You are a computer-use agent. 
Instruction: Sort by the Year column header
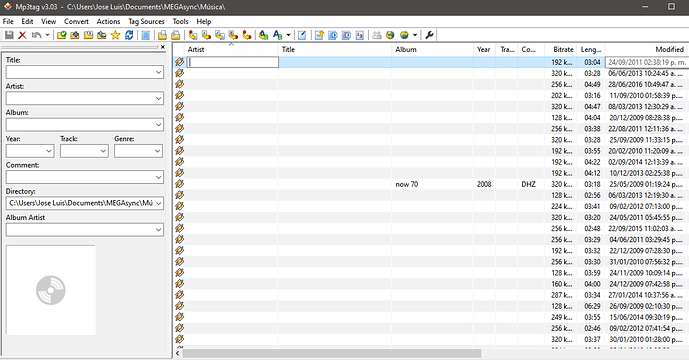tap(484, 49)
